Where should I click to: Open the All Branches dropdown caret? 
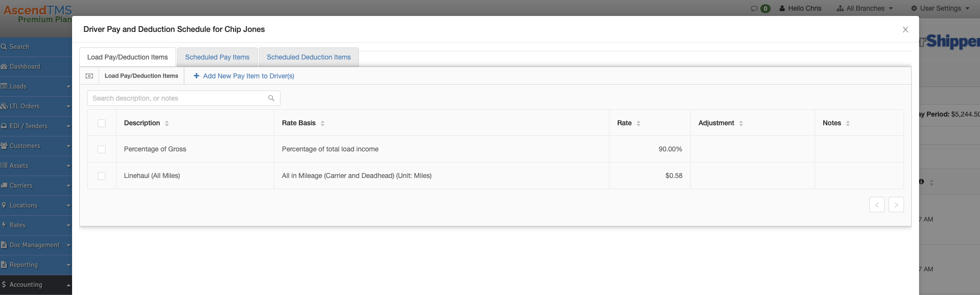(891, 9)
